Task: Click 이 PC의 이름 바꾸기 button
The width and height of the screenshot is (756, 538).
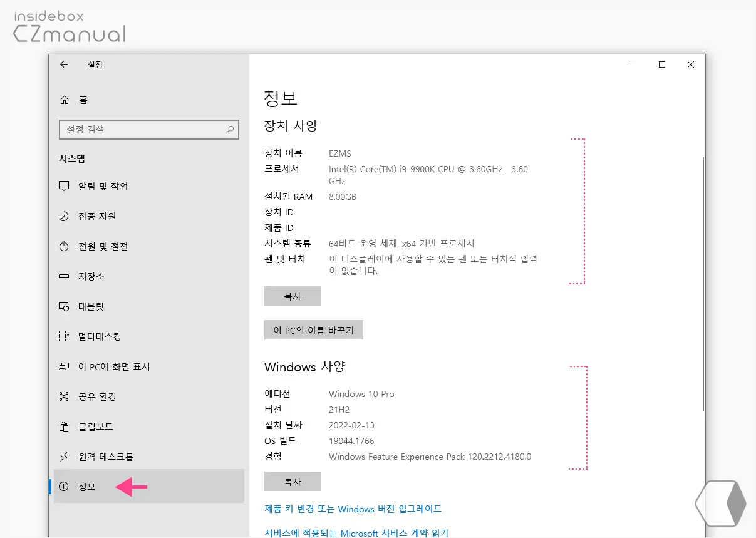Action: 314,330
